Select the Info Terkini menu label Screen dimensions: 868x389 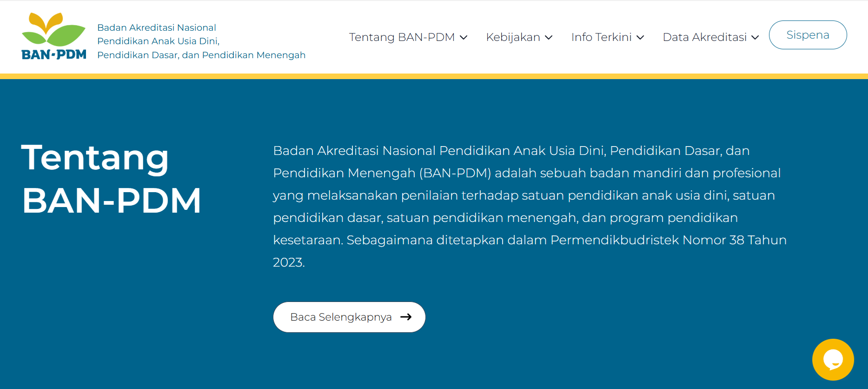pyautogui.click(x=601, y=37)
